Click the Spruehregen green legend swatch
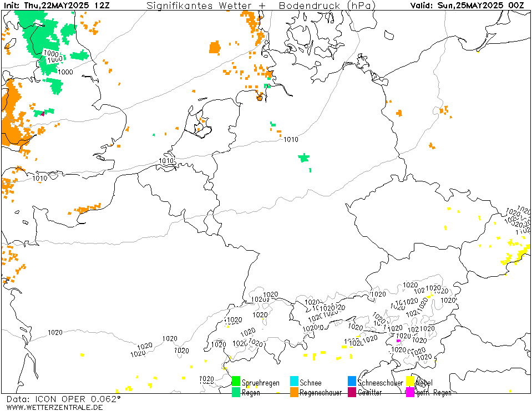Viewport: 532px width, 411px height. point(236,381)
